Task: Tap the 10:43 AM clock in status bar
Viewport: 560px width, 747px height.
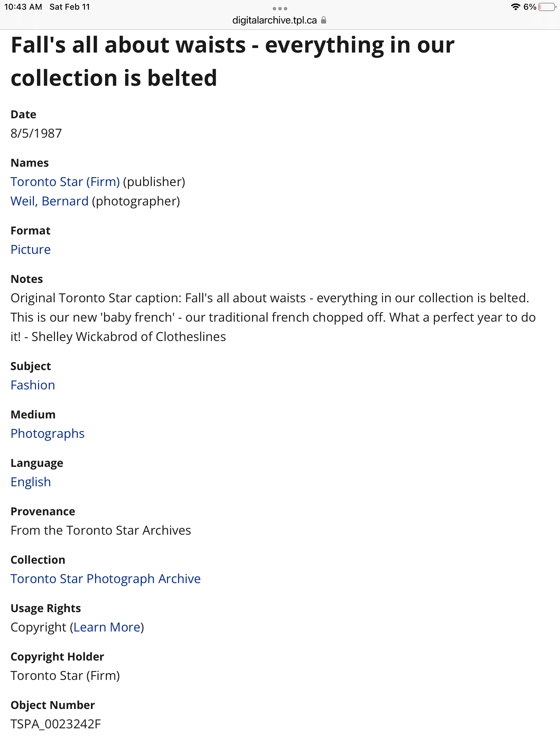Action: pyautogui.click(x=23, y=7)
